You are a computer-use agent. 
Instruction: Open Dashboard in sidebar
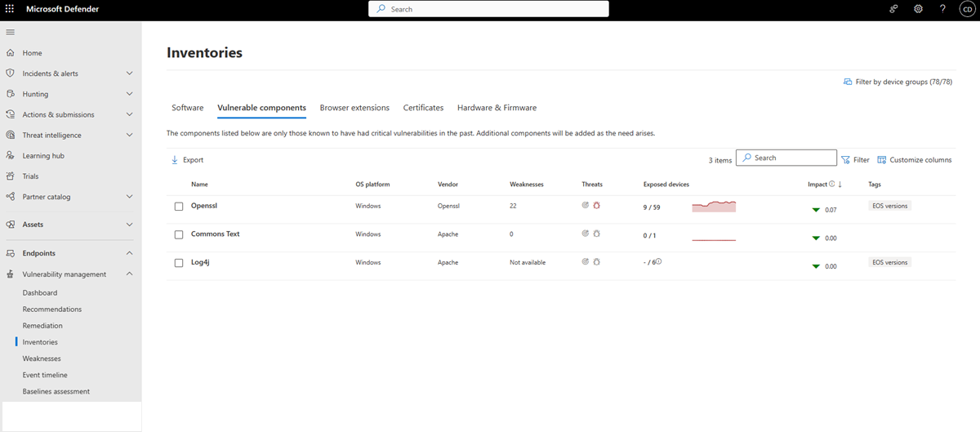coord(40,292)
